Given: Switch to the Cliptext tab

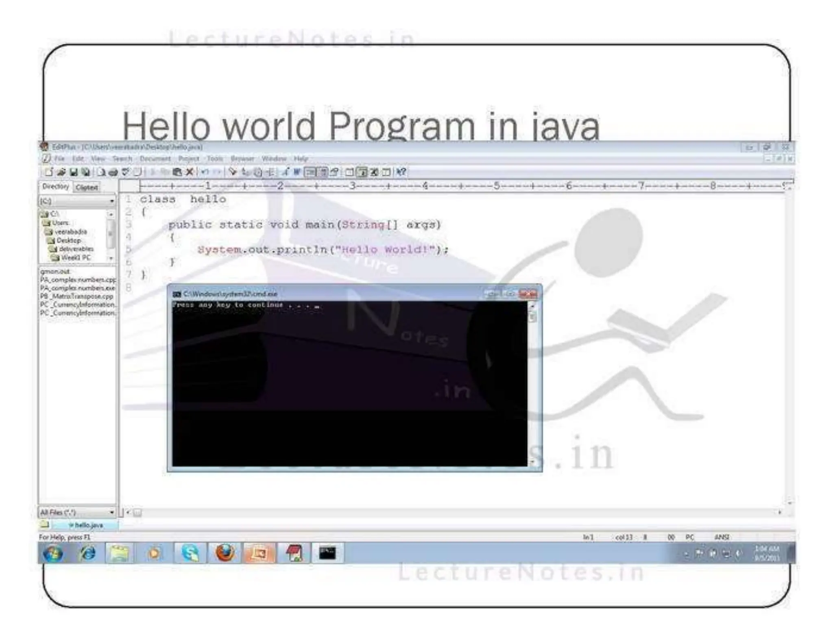Looking at the screenshot, I should pos(87,187).
